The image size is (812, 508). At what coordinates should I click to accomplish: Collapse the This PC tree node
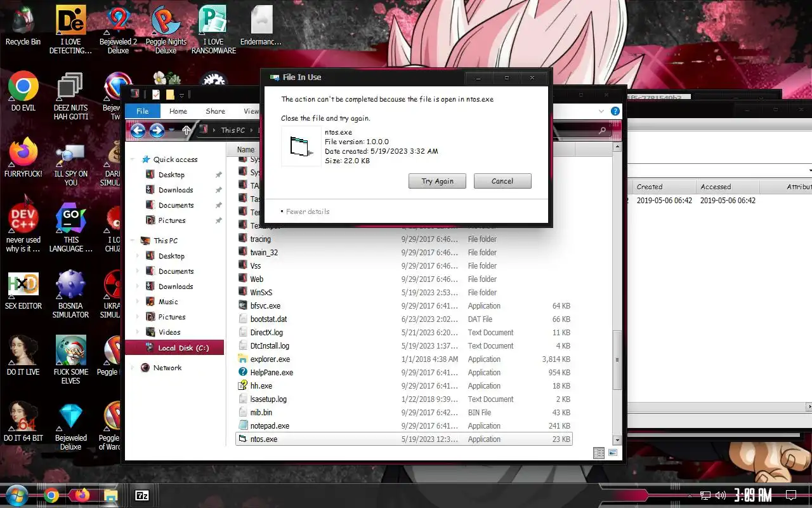point(133,241)
